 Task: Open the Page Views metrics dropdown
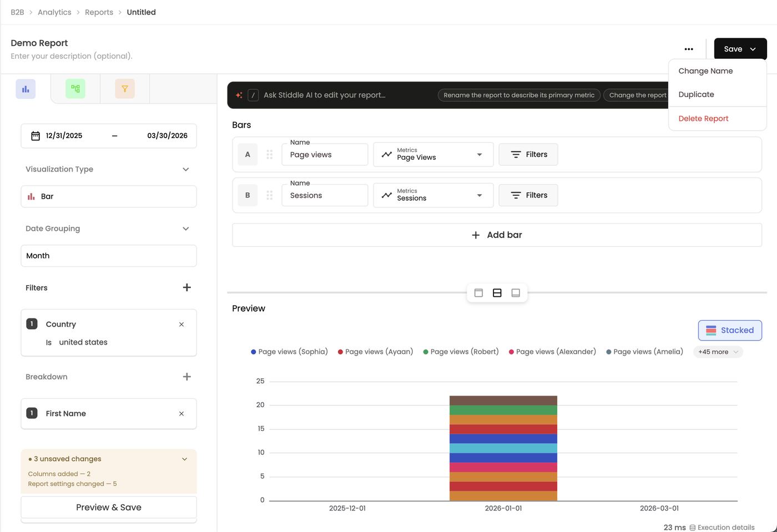[x=433, y=155]
